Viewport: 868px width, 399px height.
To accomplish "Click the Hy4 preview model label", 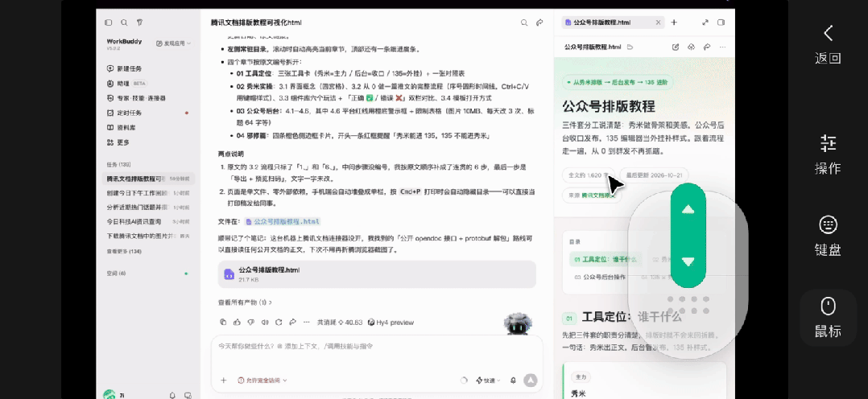I will (391, 323).
